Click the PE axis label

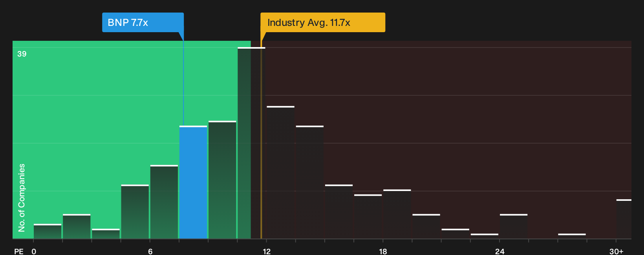(19, 251)
